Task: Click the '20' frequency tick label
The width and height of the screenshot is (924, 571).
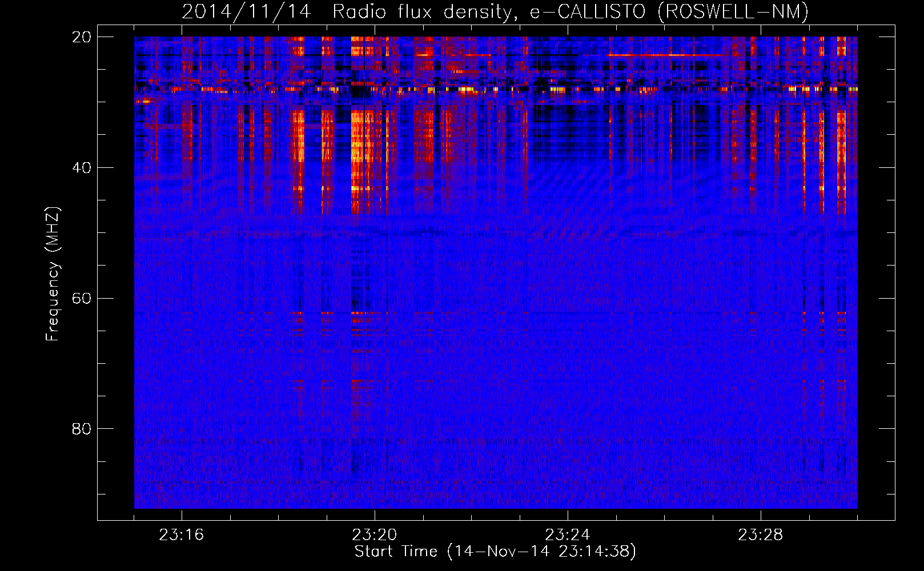Action: click(x=82, y=37)
